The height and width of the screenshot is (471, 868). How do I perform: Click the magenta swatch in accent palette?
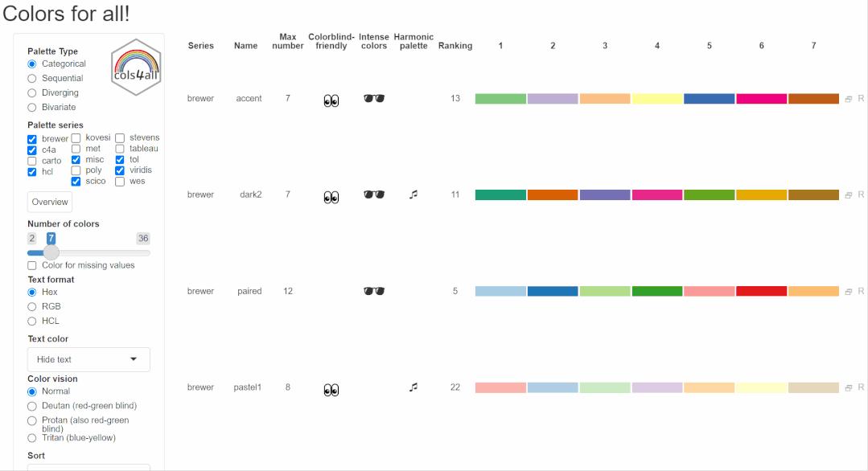(761, 99)
